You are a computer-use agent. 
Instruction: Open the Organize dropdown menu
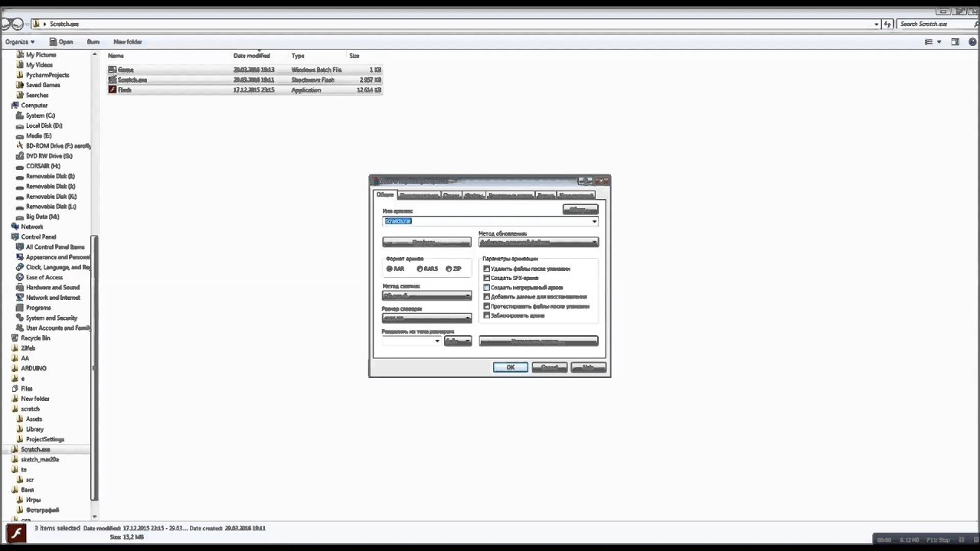pos(19,42)
